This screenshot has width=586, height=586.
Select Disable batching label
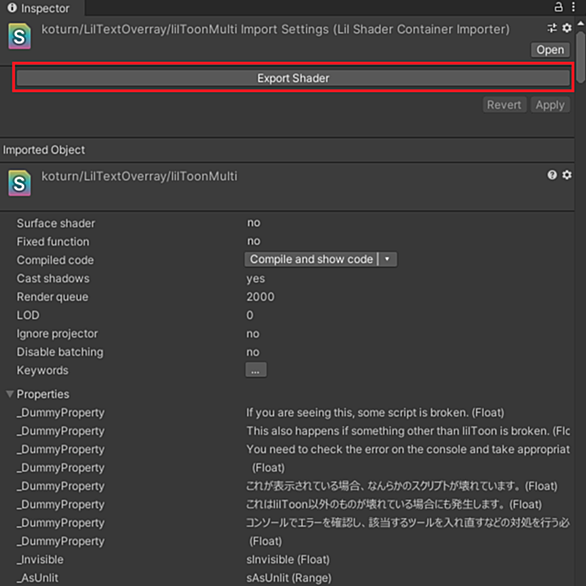pyautogui.click(x=60, y=352)
